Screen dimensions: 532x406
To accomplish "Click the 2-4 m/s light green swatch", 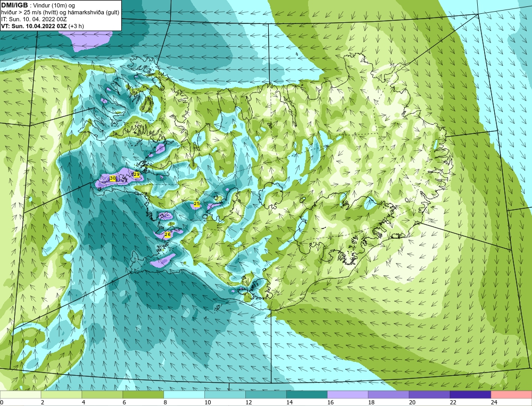I will click(61, 395).
